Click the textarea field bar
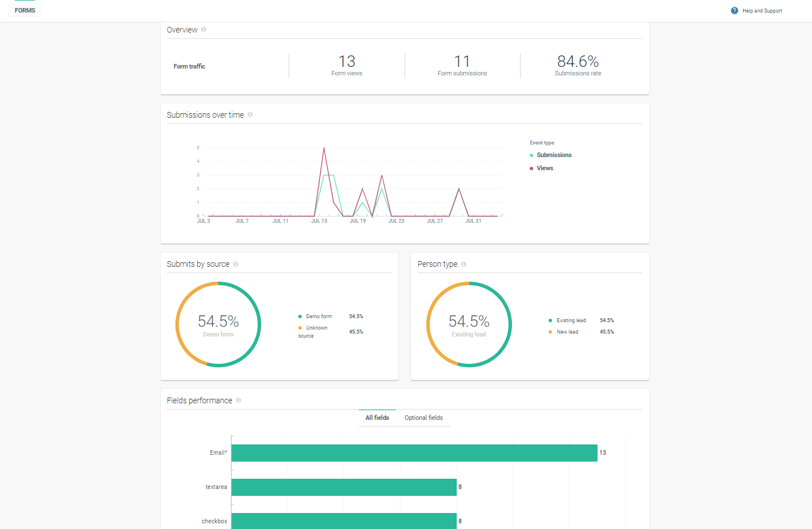Screen dimensions: 812x529 pos(343,487)
